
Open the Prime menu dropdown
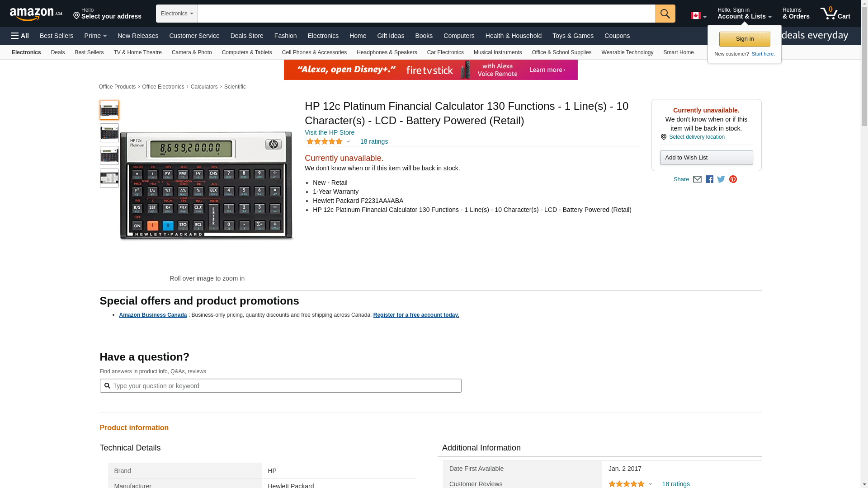(95, 36)
